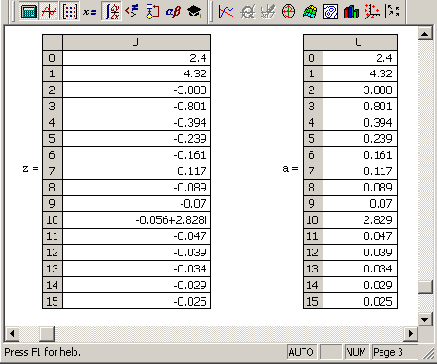Viewport: 437px width, 364px height.
Task: Open the Evaluation toolbar (x=) icon
Action: coord(90,11)
